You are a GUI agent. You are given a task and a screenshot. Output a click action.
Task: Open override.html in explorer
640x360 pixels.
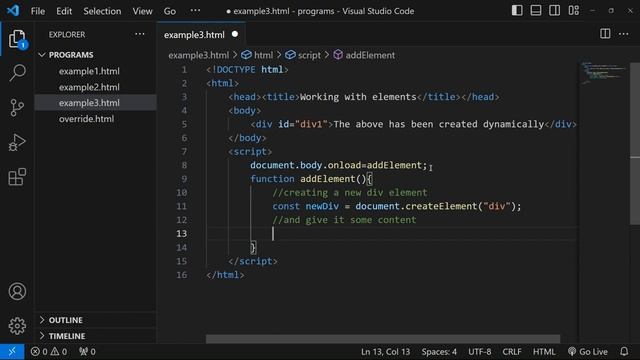(x=86, y=119)
